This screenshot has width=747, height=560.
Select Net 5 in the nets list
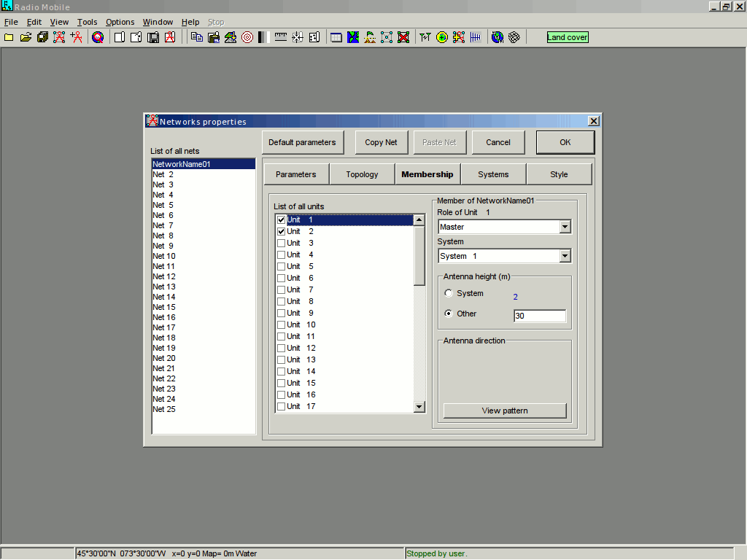click(x=204, y=205)
